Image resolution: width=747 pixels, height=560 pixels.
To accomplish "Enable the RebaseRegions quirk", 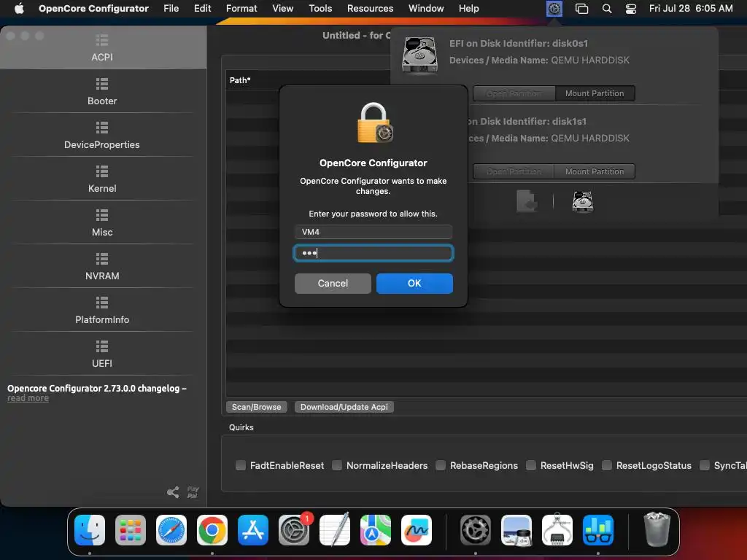I will (441, 465).
